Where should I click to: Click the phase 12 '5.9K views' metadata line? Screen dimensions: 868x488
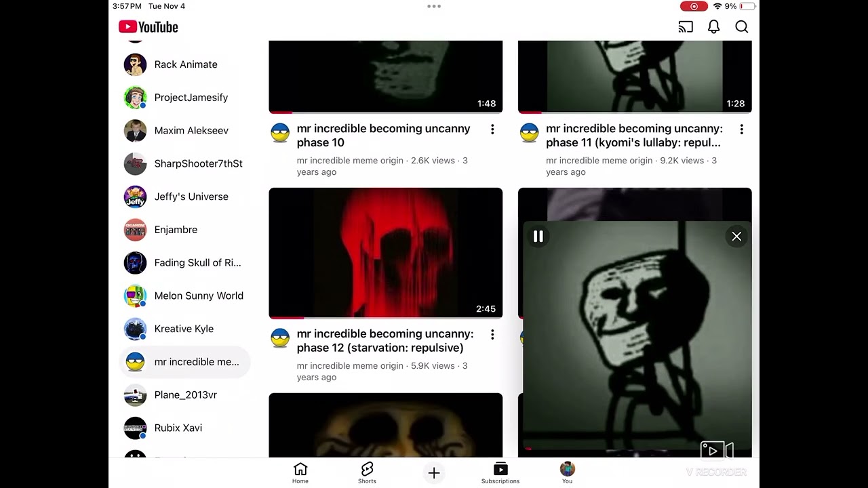[x=382, y=371]
